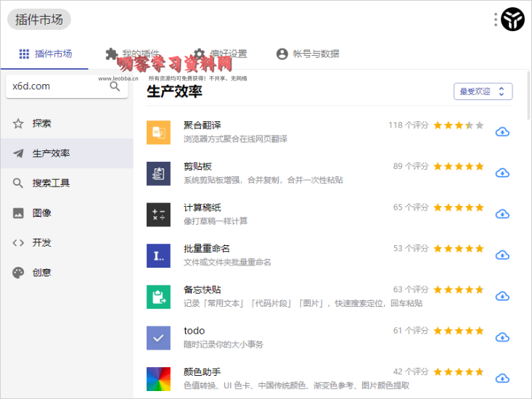The width and height of the screenshot is (532, 399).
Task: Click the 批量重命名 blue plugin icon
Action: click(x=158, y=255)
